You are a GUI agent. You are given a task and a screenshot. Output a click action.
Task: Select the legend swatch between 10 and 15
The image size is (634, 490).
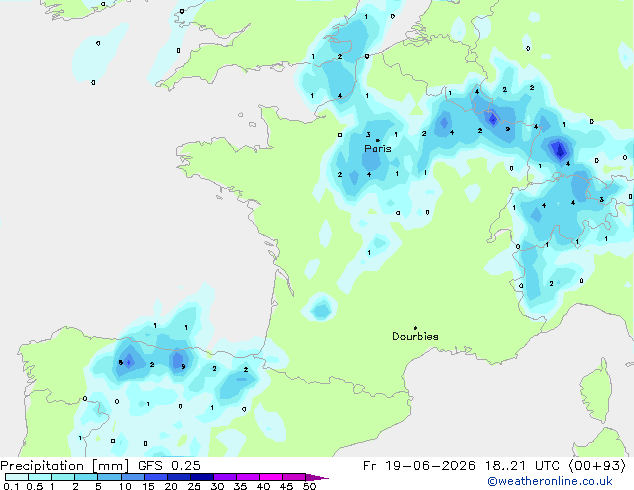coord(133,477)
